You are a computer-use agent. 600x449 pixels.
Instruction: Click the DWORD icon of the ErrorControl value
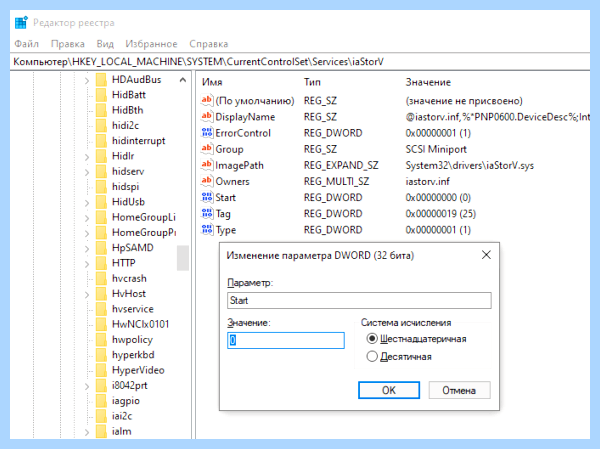click(207, 132)
